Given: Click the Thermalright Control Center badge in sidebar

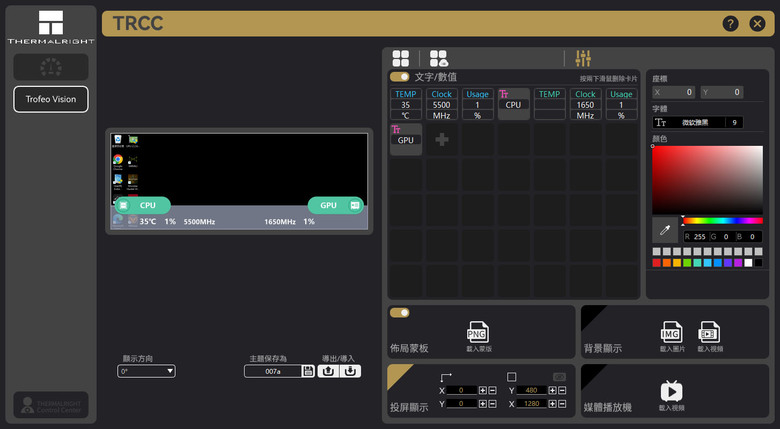Looking at the screenshot, I should 51,405.
